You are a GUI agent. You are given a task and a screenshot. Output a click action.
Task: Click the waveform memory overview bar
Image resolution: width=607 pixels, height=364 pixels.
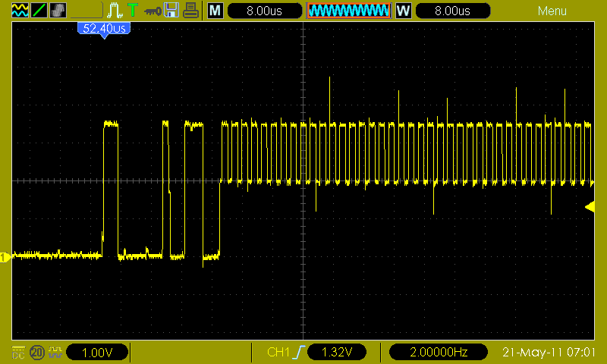point(348,11)
